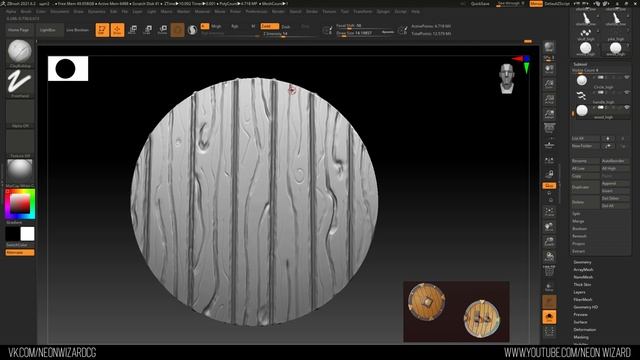The width and height of the screenshot is (640, 360).
Task: Click the Duplicate subtool button
Action: pyautogui.click(x=585, y=187)
